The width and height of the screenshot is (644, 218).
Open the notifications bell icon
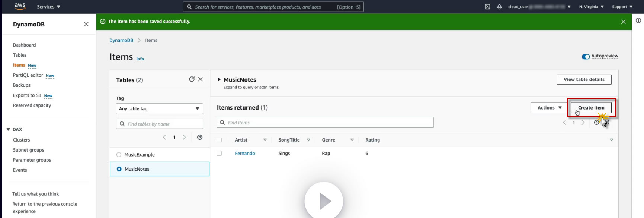(x=499, y=7)
